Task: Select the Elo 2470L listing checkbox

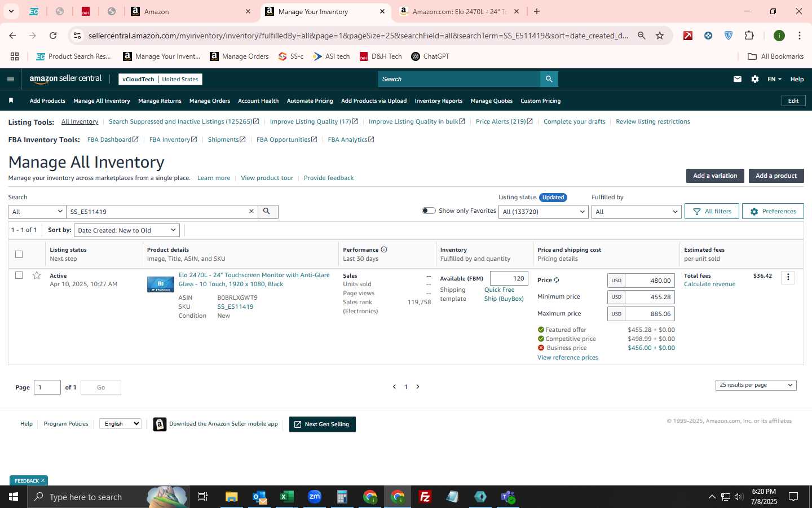Action: (x=19, y=275)
